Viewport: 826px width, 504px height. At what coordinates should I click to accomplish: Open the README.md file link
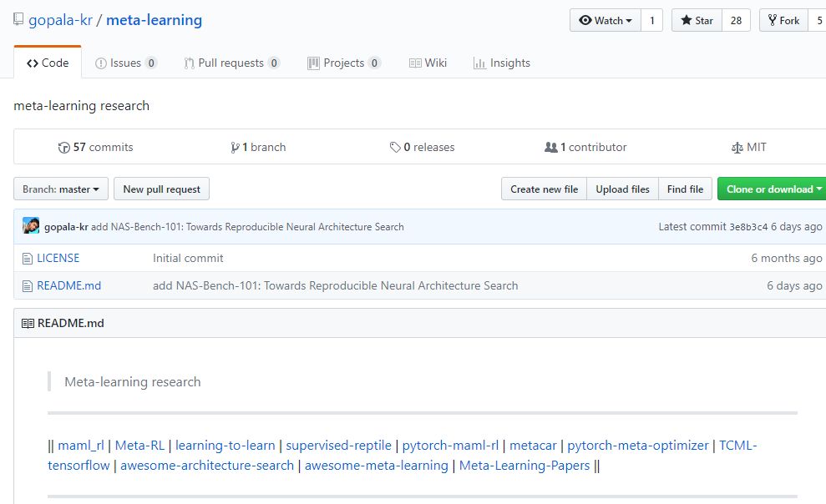(68, 285)
